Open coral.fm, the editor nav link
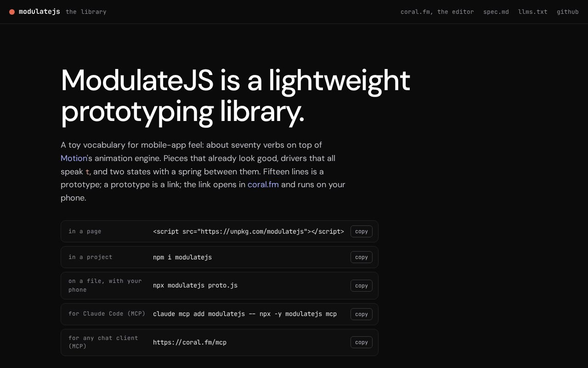This screenshot has width=588, height=368. point(437,12)
